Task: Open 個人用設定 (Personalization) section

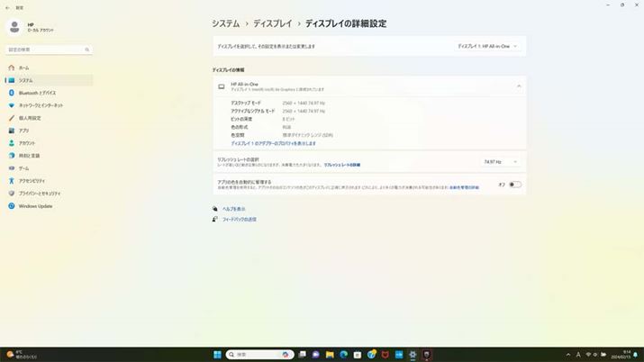Action: pos(30,118)
